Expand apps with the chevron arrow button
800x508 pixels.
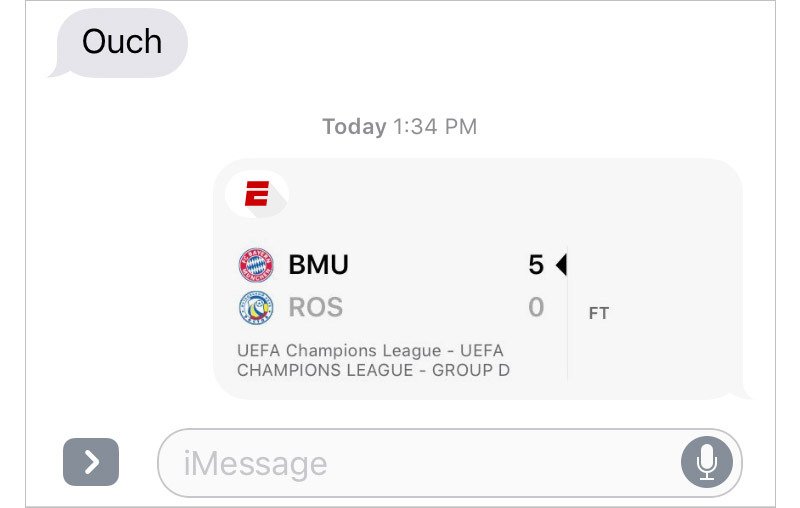tap(91, 462)
